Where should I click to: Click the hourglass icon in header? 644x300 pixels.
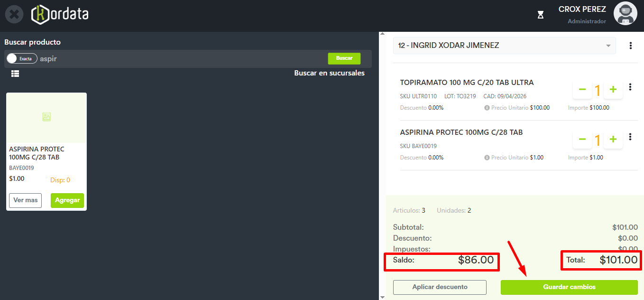click(x=540, y=15)
